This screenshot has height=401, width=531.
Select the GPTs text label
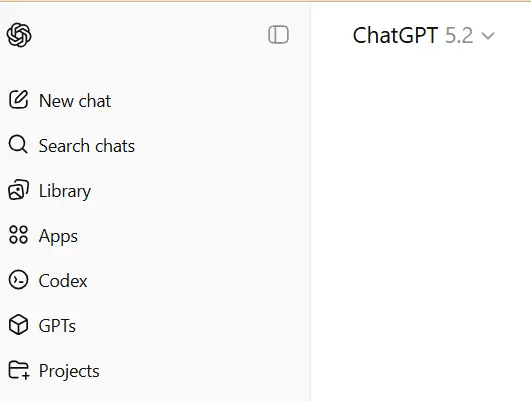[x=57, y=326]
